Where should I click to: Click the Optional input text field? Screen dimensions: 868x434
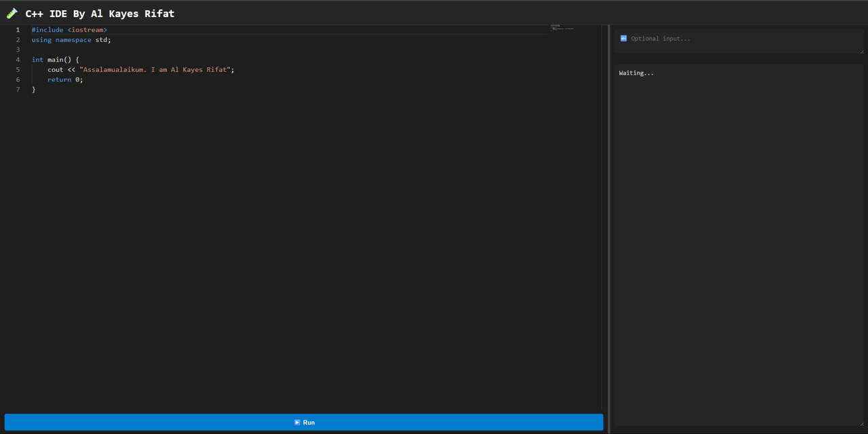click(739, 41)
